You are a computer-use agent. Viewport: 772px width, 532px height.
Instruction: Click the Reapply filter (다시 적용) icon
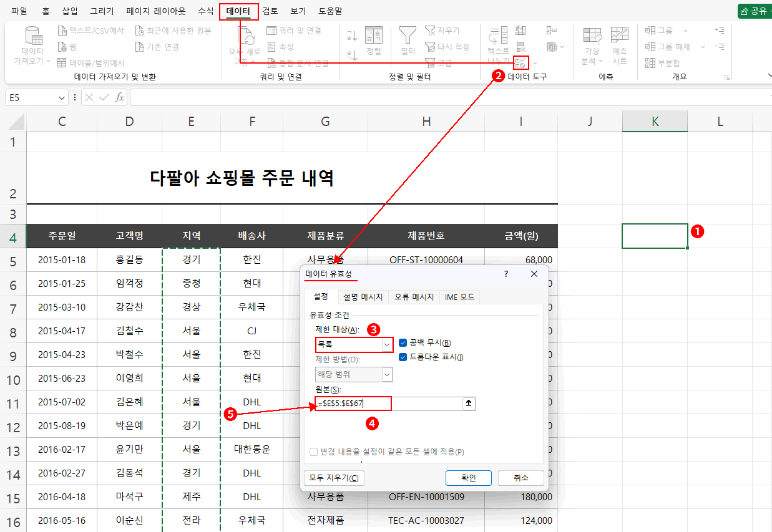pyautogui.click(x=430, y=47)
